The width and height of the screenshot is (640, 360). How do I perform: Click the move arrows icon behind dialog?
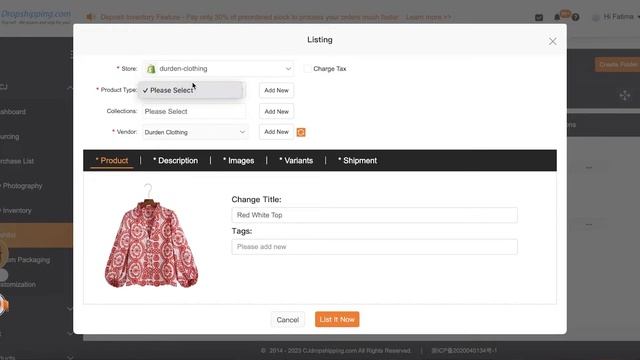tap(624, 96)
